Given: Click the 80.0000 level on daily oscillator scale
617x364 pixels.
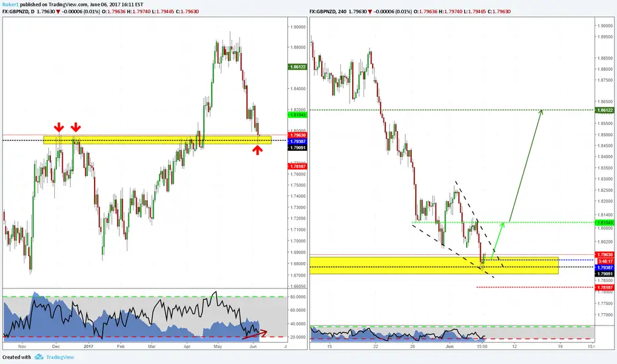Looking at the screenshot, I should tap(299, 297).
